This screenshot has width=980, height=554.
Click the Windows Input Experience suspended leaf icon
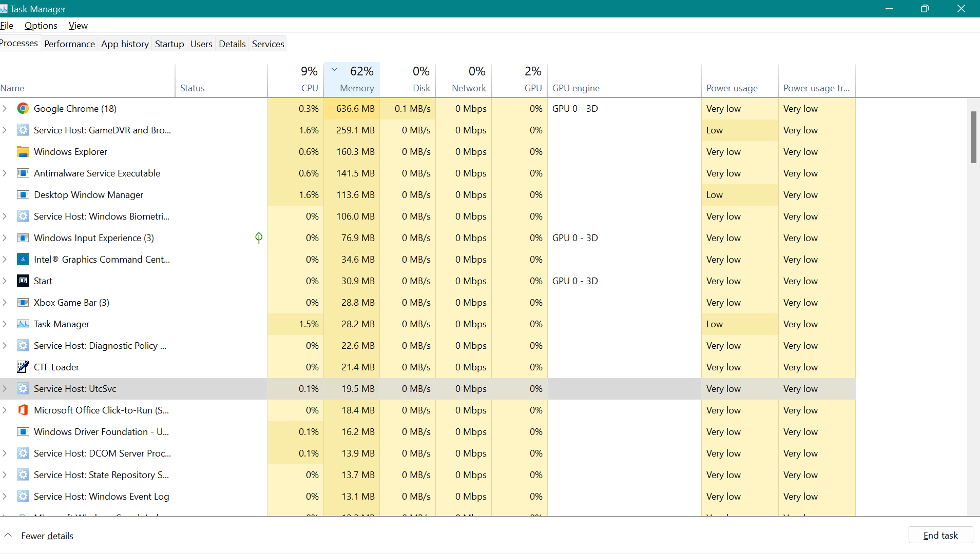pos(259,238)
